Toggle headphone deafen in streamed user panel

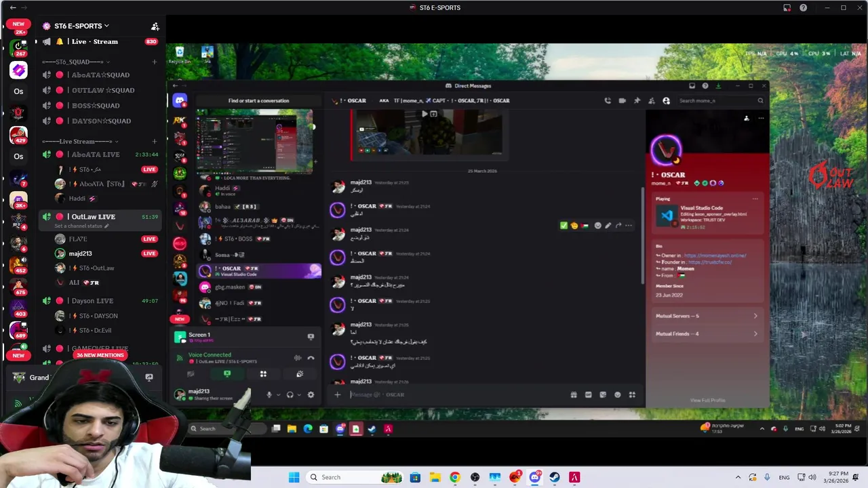(x=290, y=394)
